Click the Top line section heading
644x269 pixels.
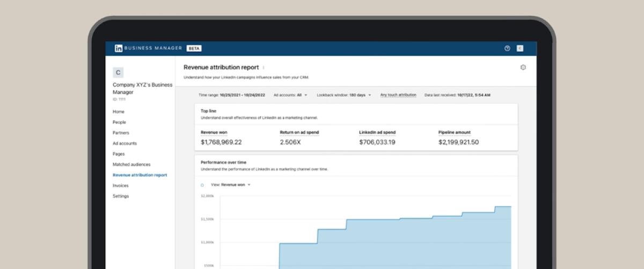pyautogui.click(x=208, y=111)
